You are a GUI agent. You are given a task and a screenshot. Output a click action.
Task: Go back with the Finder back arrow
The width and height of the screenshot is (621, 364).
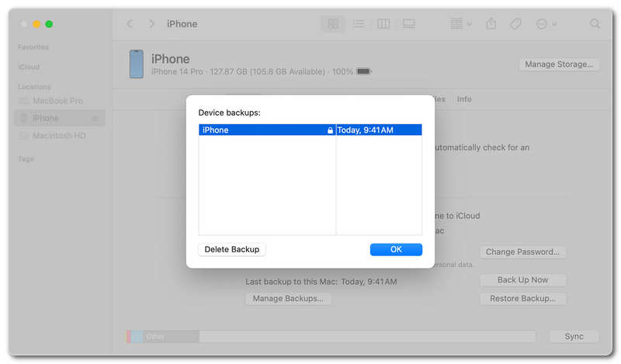[130, 24]
